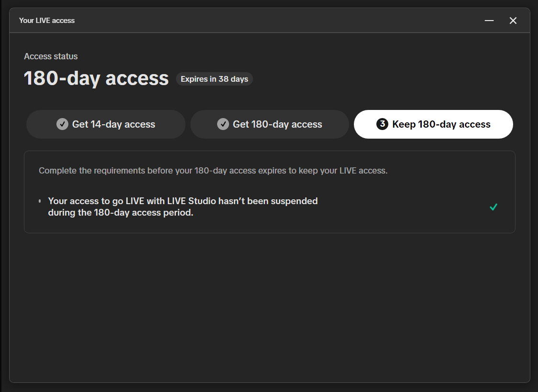
Task: Click the bullet point before the requirement
Action: [40, 201]
